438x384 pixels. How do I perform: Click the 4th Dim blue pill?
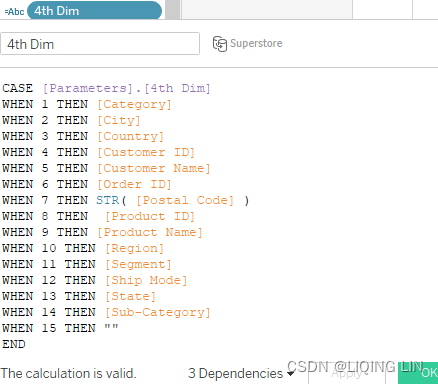click(x=94, y=10)
